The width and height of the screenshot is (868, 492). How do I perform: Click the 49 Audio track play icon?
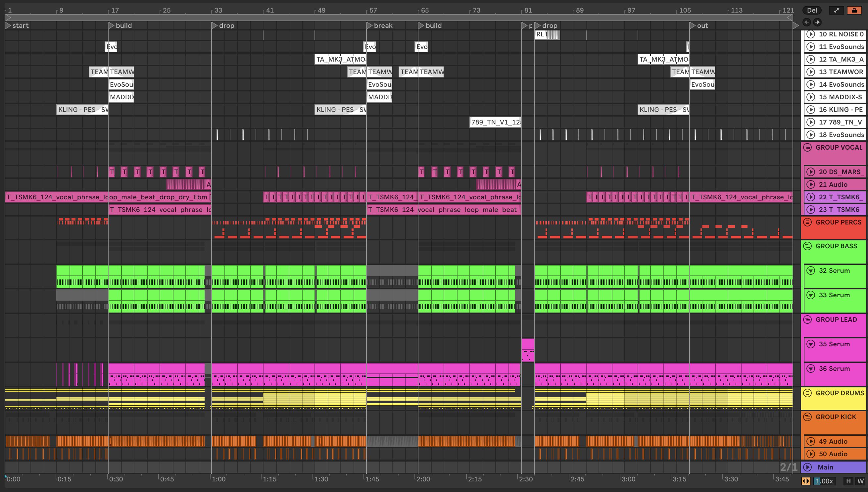(810, 441)
